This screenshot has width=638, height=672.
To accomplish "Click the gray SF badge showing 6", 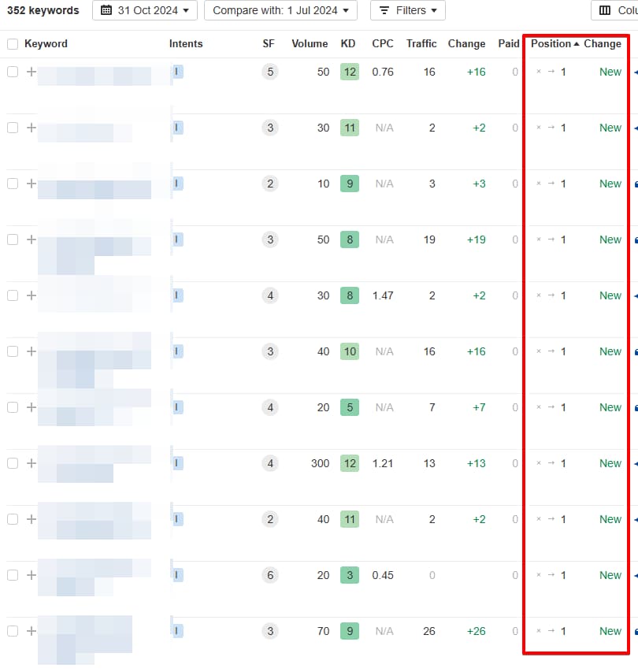I will 270,575.
